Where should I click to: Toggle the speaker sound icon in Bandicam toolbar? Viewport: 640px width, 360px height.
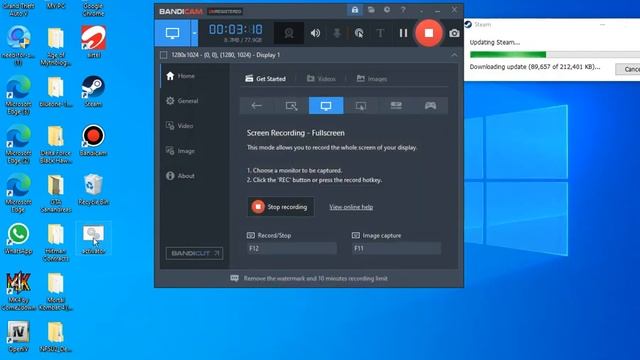coord(315,33)
